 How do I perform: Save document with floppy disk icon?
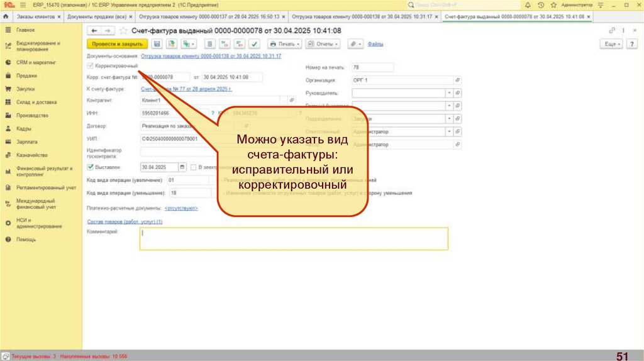[x=157, y=44]
